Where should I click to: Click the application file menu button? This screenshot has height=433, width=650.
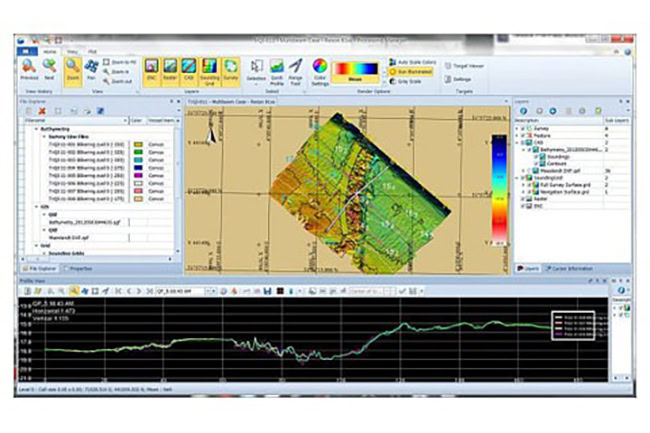click(x=27, y=52)
